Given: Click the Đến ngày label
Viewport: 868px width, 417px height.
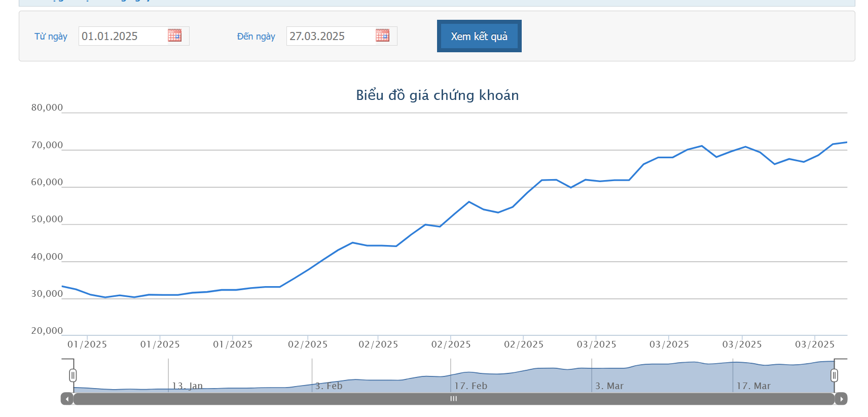Looking at the screenshot, I should point(256,37).
